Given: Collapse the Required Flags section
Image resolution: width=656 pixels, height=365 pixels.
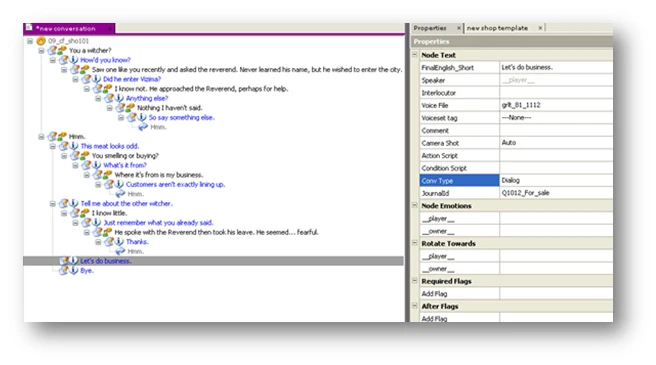Looking at the screenshot, I should point(415,280).
